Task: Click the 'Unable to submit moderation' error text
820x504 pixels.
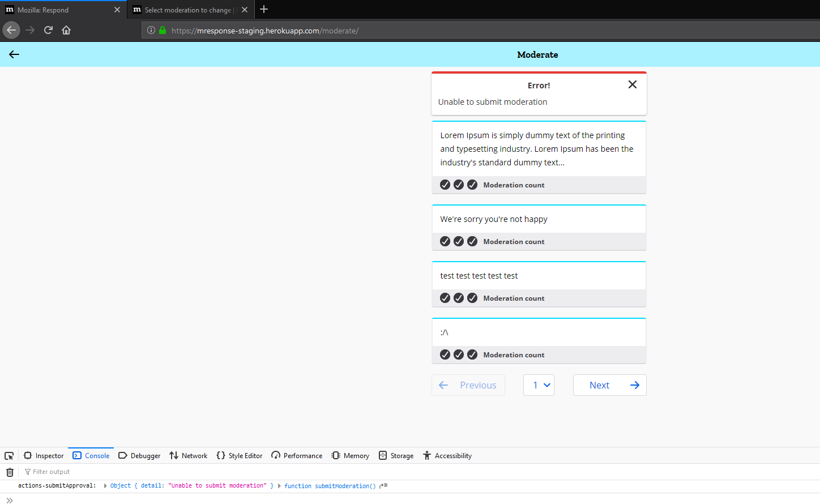Action: click(493, 102)
